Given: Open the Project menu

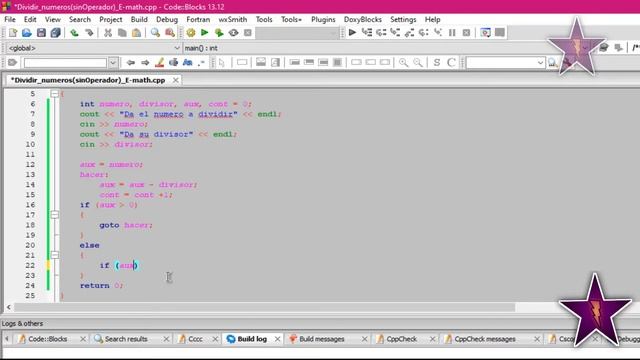Looking at the screenshot, I should coord(111,20).
